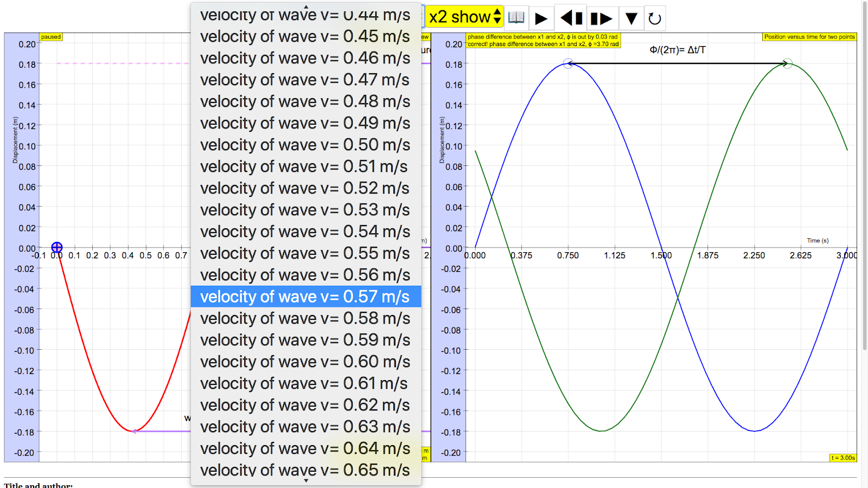Choose velocity of wave v= 0.50 m/s
This screenshot has width=868, height=488.
[306, 145]
